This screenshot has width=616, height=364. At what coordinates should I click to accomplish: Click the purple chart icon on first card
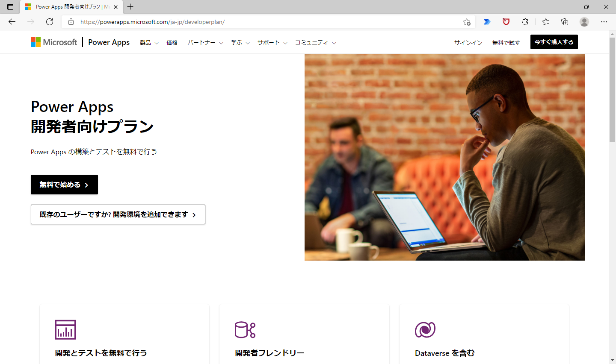coord(65,330)
